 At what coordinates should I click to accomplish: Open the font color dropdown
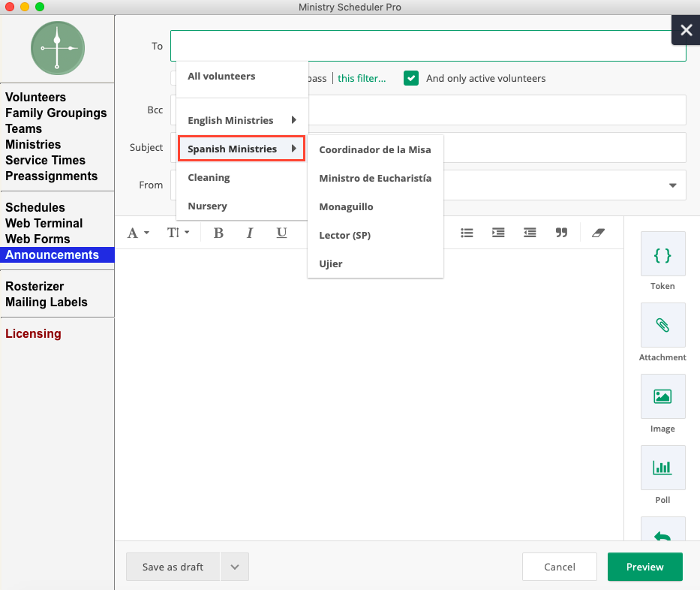pos(138,233)
